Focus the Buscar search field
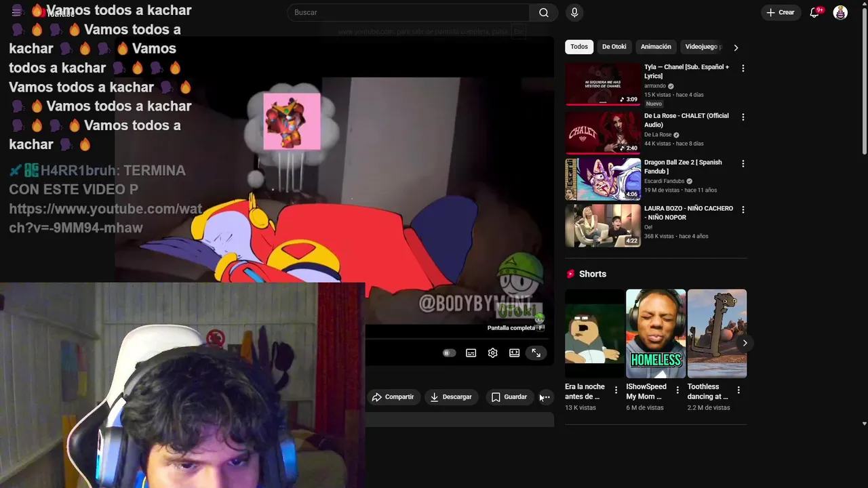This screenshot has width=868, height=488. click(409, 12)
